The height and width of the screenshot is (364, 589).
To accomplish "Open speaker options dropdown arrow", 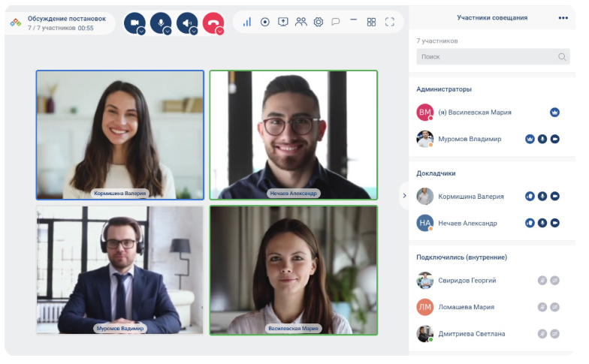I will pyautogui.click(x=194, y=32).
